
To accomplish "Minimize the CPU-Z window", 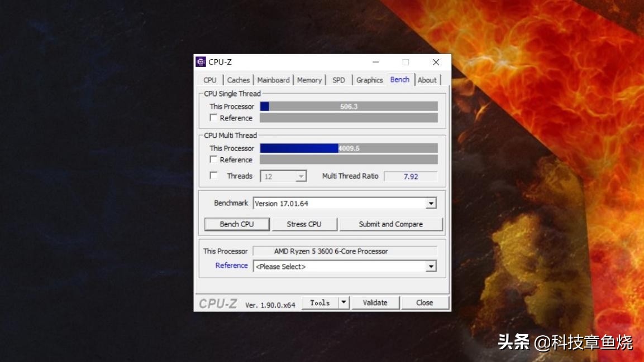I will (x=375, y=62).
